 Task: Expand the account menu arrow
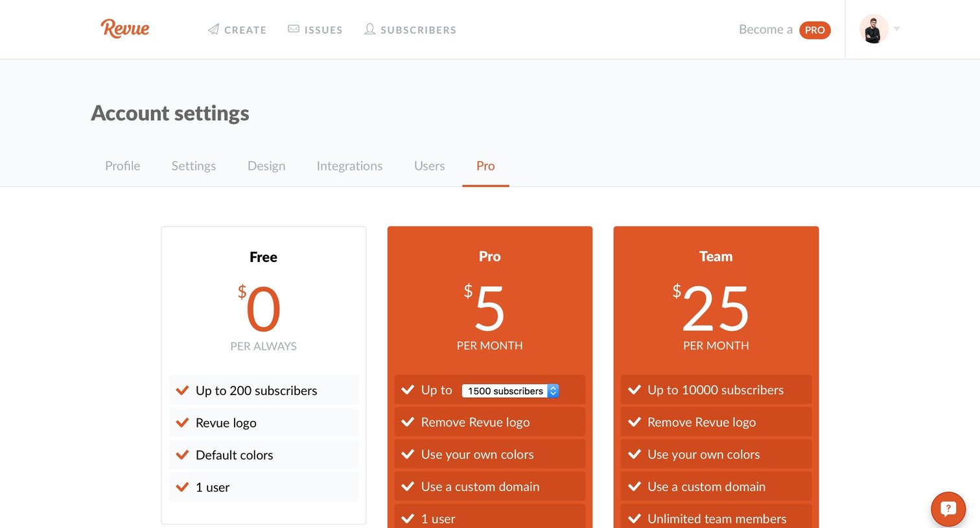(897, 29)
